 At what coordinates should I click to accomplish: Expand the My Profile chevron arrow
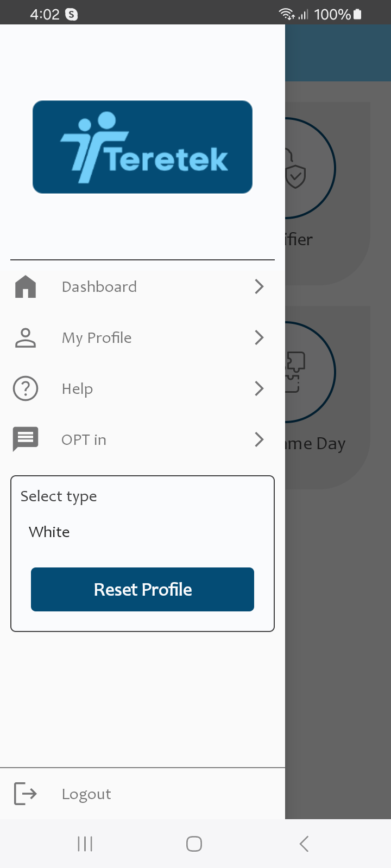[259, 337]
